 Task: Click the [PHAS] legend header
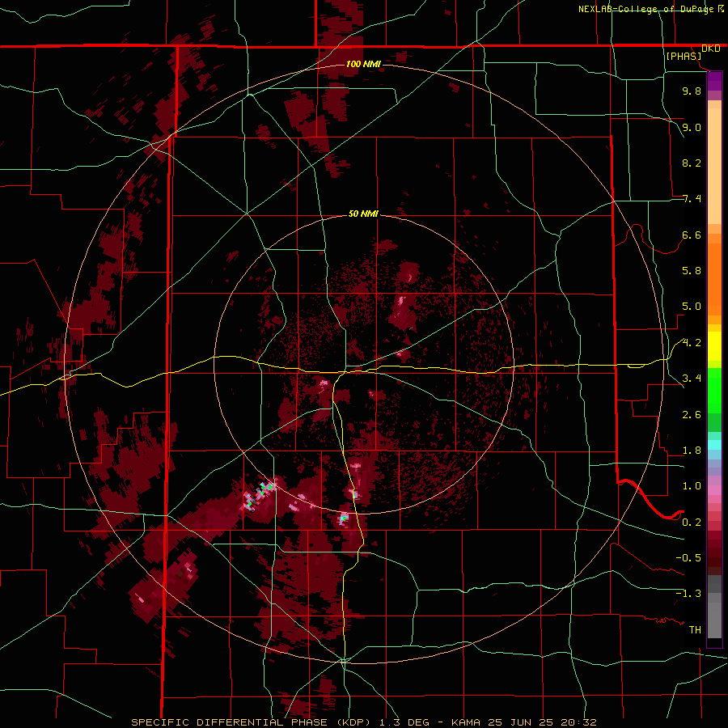point(684,57)
